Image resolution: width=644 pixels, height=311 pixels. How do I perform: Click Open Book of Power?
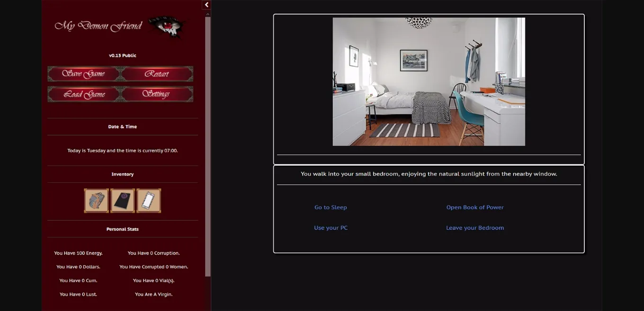point(475,207)
